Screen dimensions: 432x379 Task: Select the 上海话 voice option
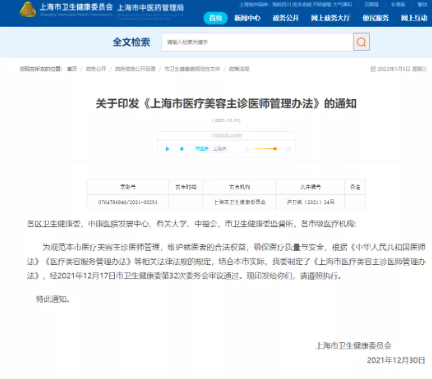219,149
